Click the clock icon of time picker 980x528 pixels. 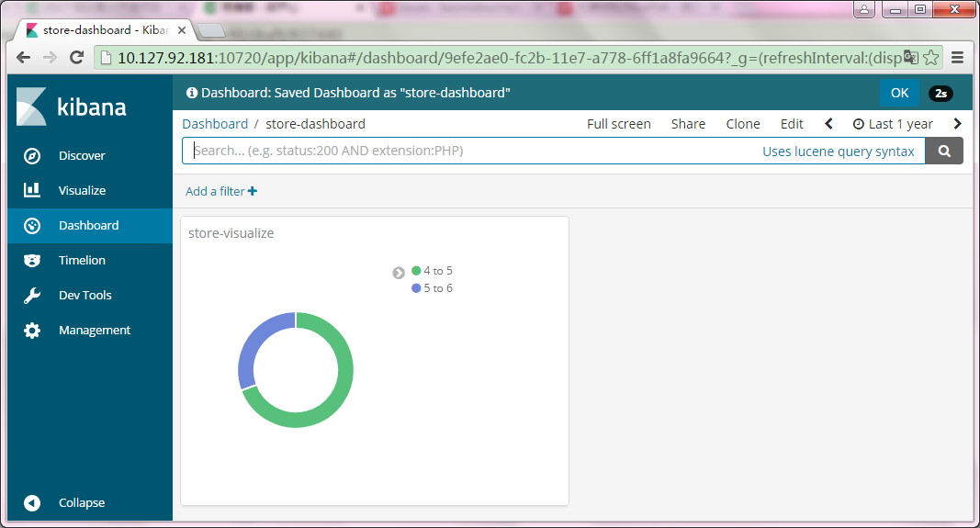(x=859, y=124)
